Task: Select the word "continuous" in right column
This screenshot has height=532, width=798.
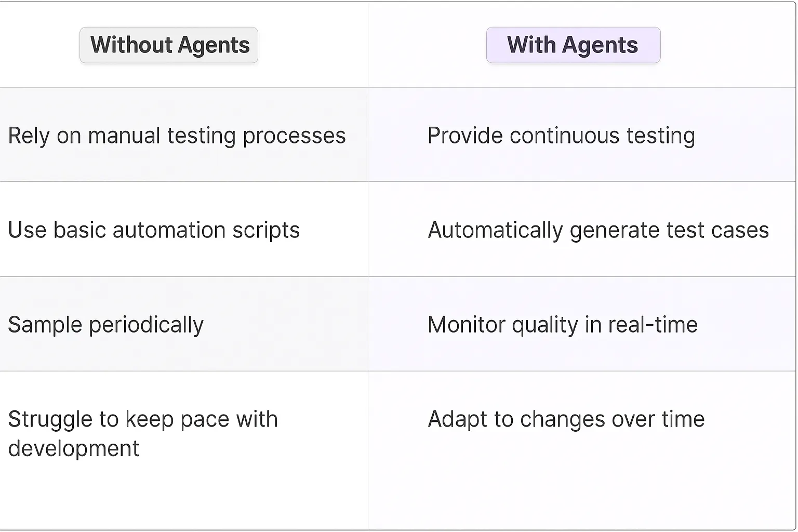Action: coord(564,136)
